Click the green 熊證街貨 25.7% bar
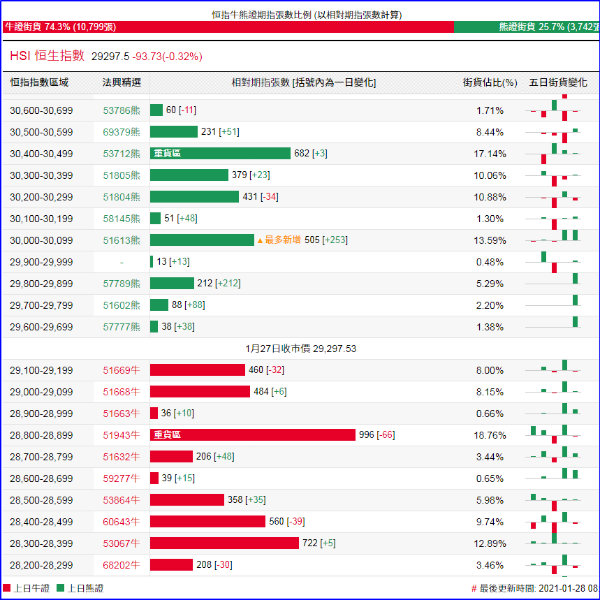Viewport: 600px width, 600px height. pos(526,27)
